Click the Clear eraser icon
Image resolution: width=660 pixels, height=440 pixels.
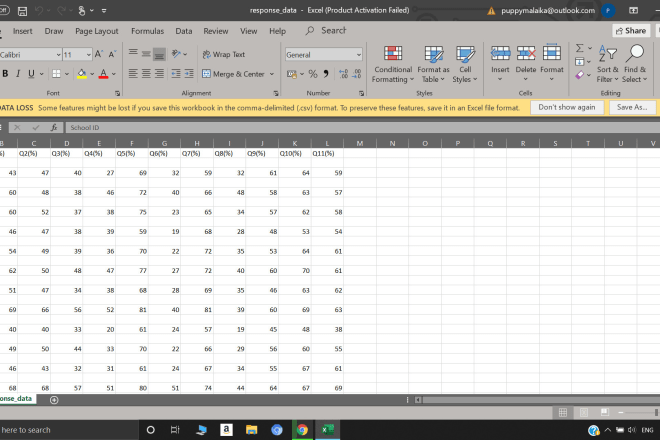(580, 75)
